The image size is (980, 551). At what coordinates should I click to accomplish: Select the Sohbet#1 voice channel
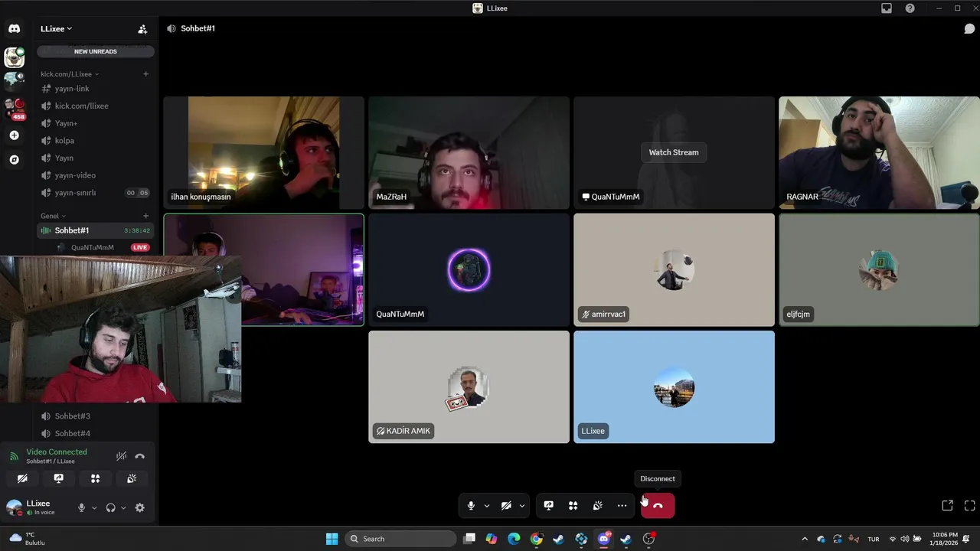96,230
